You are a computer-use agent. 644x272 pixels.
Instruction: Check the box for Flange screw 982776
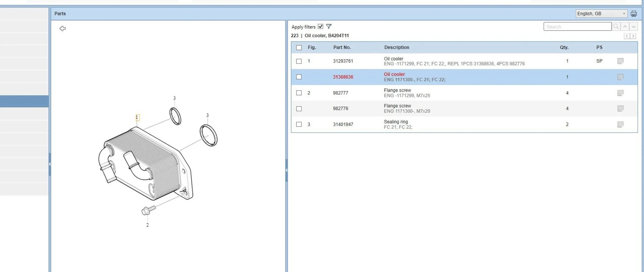[x=299, y=109]
